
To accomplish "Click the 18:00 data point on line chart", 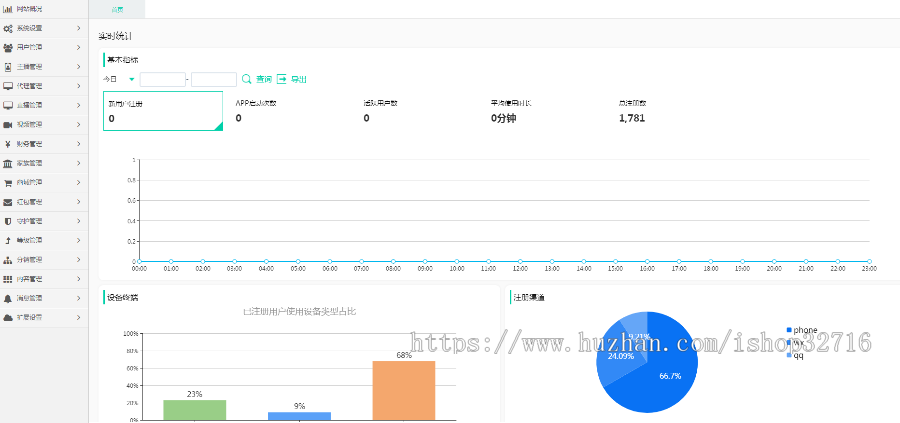I will pos(711,261).
